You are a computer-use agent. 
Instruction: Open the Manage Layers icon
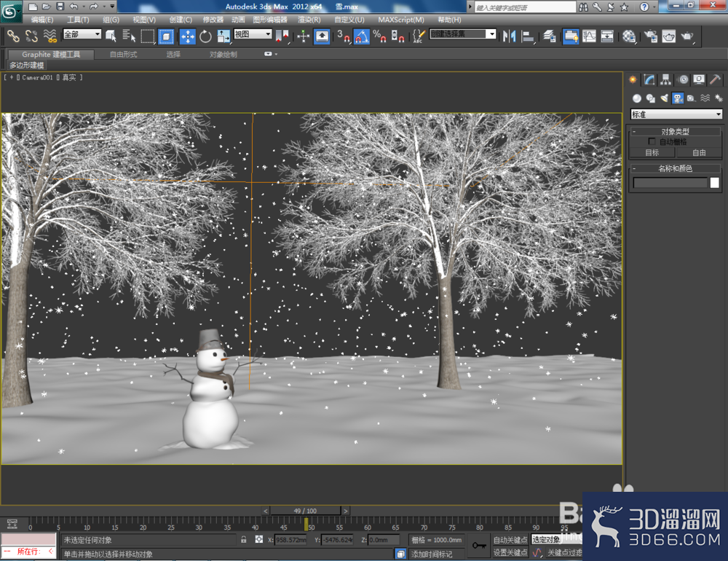tap(550, 36)
